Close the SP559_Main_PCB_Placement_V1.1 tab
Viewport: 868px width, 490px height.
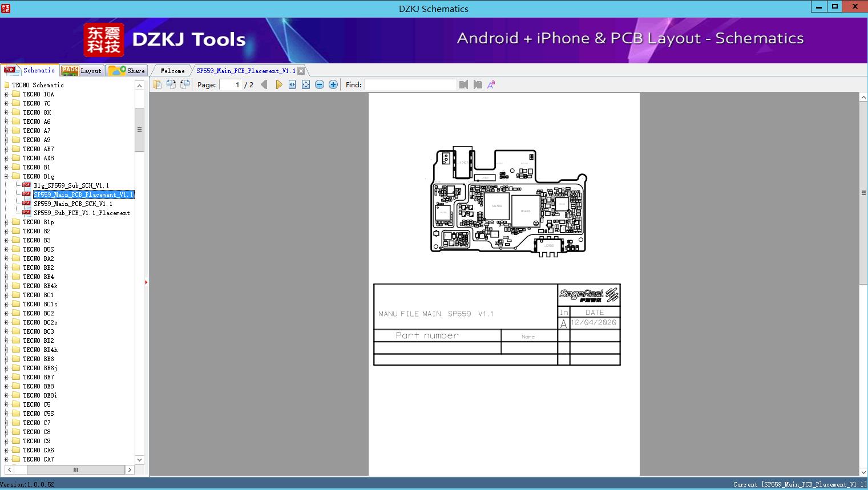pos(301,71)
